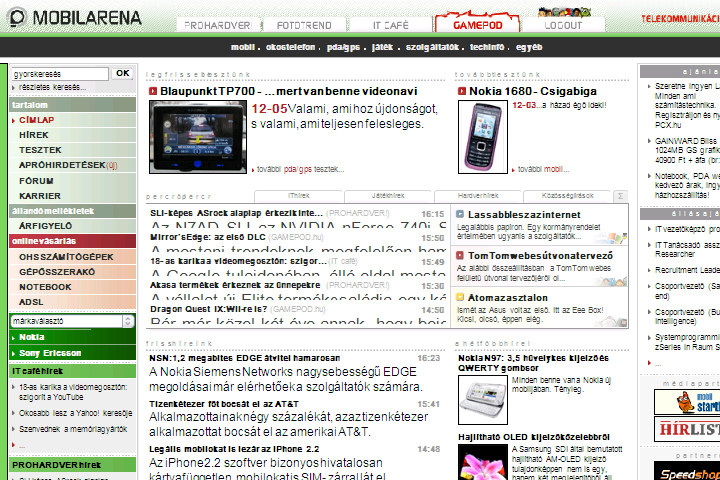Viewport: 720px width, 480px height.
Task: Open további pda/gps tesztek link
Action: [x=300, y=169]
